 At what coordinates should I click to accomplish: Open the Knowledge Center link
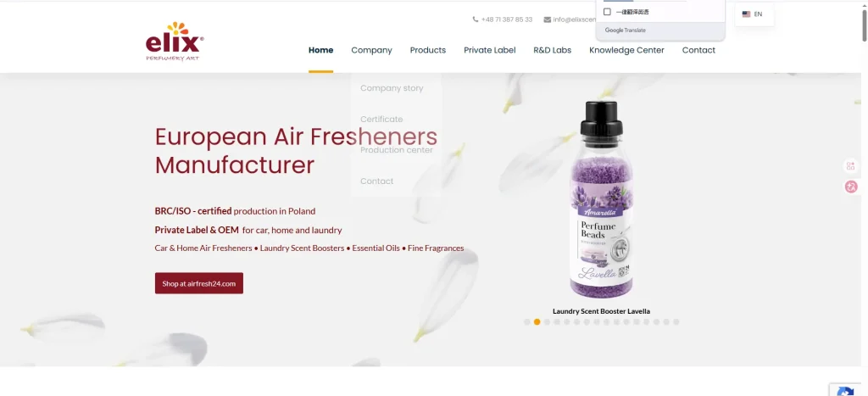click(626, 50)
